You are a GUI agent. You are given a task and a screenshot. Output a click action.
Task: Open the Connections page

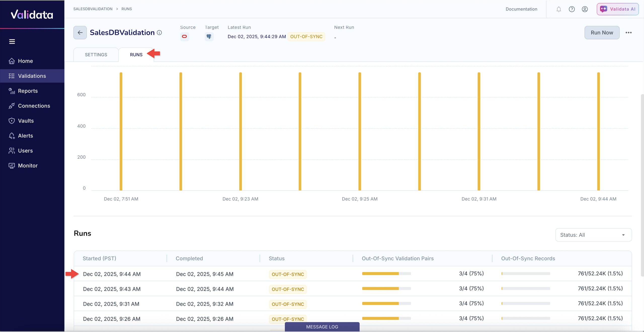click(x=34, y=106)
